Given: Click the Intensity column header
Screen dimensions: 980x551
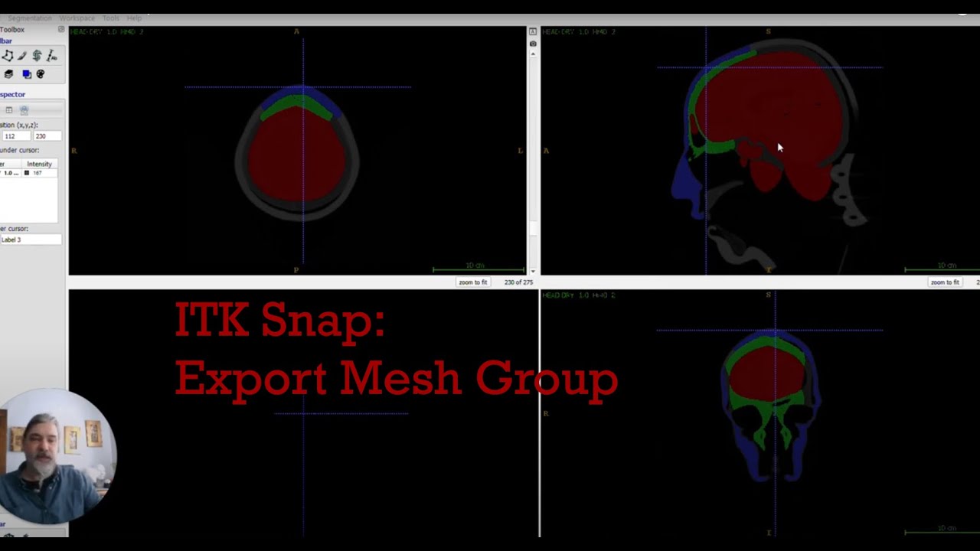Looking at the screenshot, I should point(39,164).
